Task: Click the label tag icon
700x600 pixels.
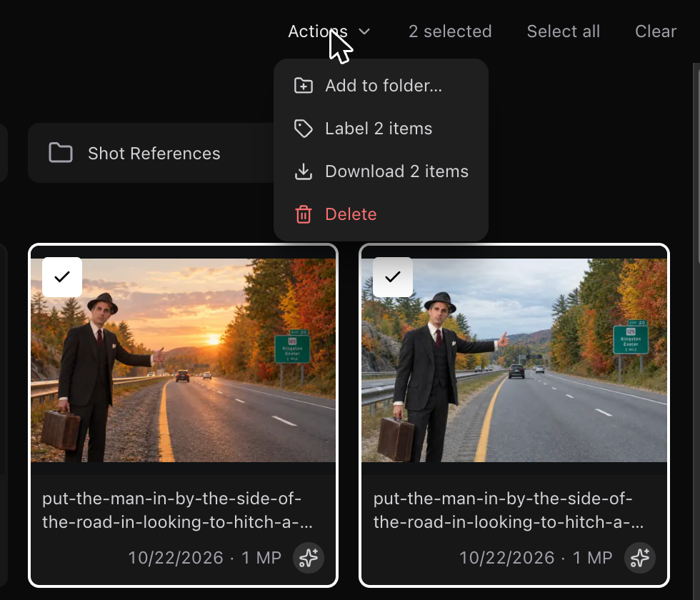Action: tap(304, 129)
